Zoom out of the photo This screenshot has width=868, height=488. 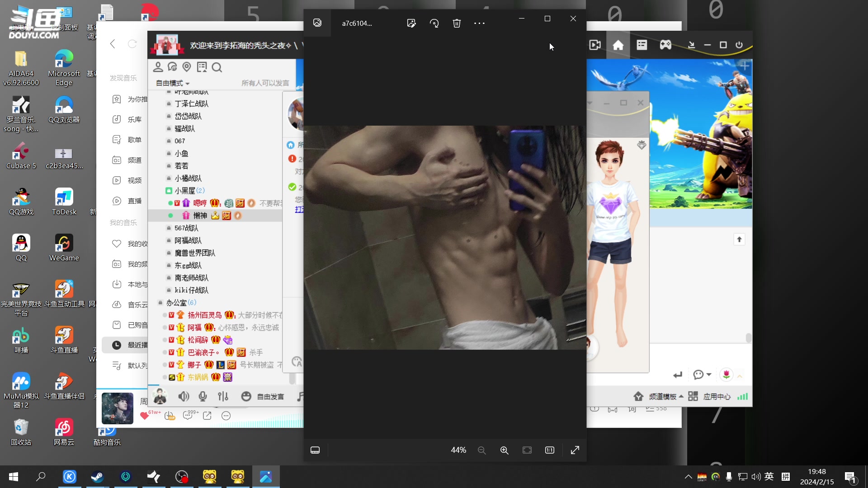481,450
